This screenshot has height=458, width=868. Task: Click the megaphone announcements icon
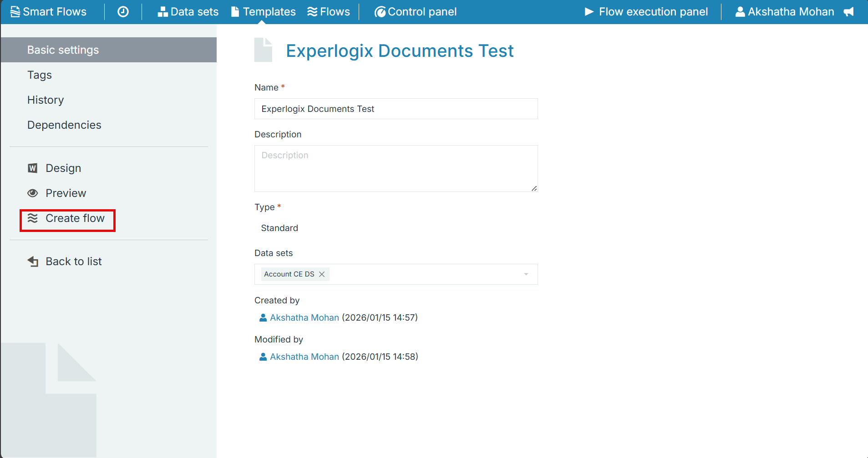(x=848, y=12)
